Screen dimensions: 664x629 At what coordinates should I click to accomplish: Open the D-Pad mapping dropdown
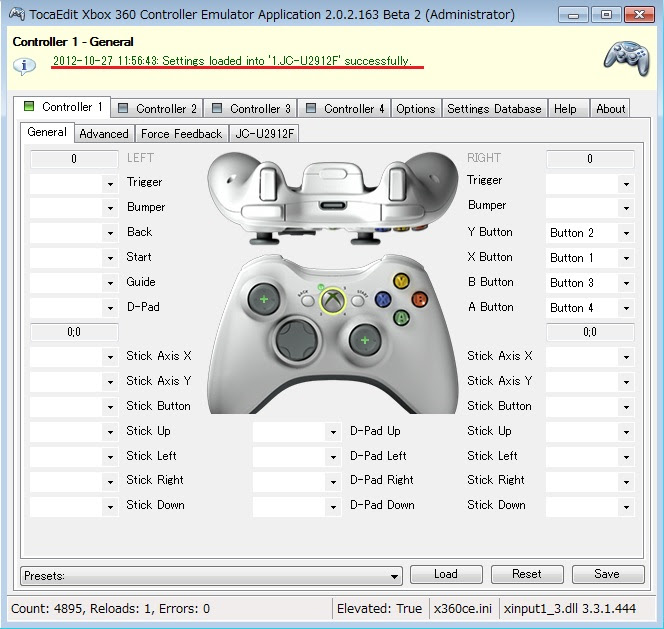(x=74, y=308)
